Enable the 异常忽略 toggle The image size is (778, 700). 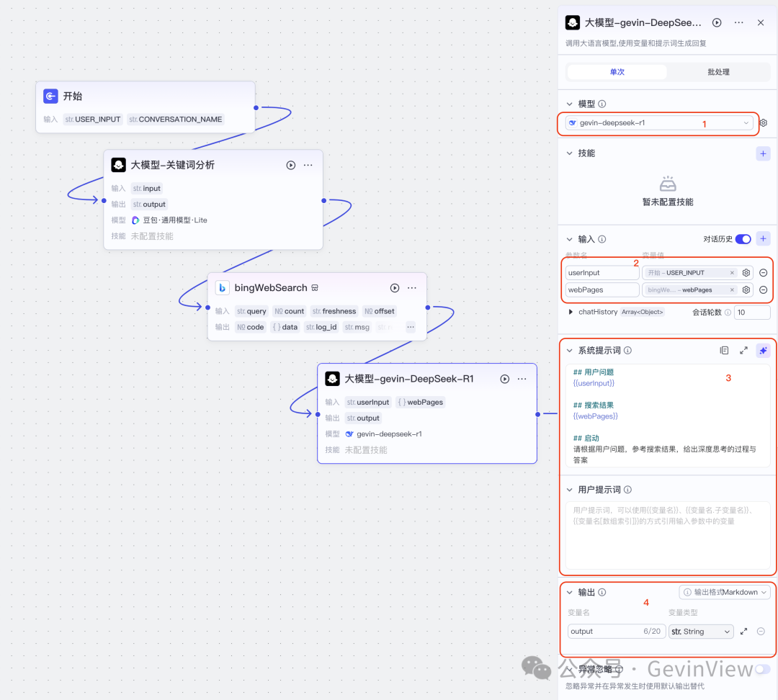coord(761,670)
